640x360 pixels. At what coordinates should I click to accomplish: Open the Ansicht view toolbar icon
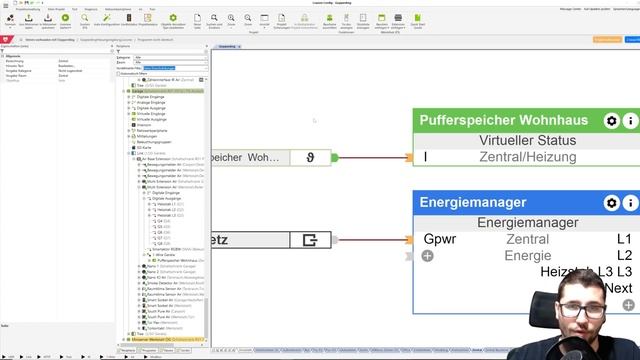coord(264,18)
